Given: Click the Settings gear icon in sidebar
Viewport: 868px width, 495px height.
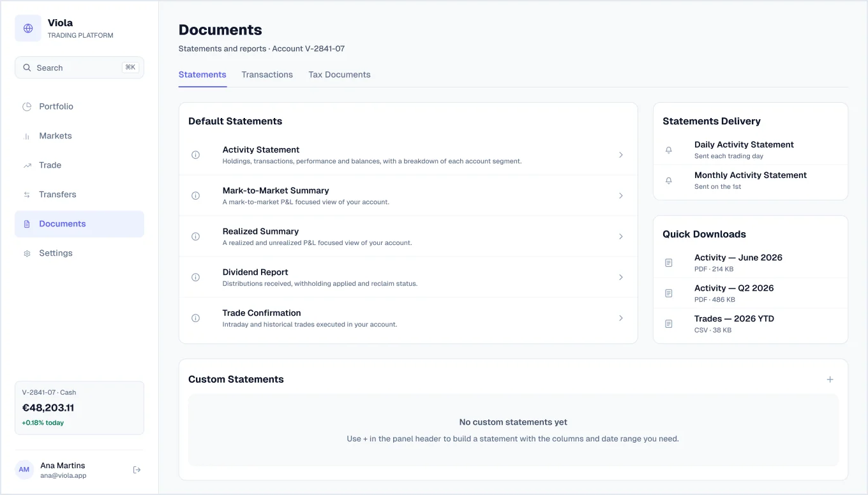Looking at the screenshot, I should 27,253.
